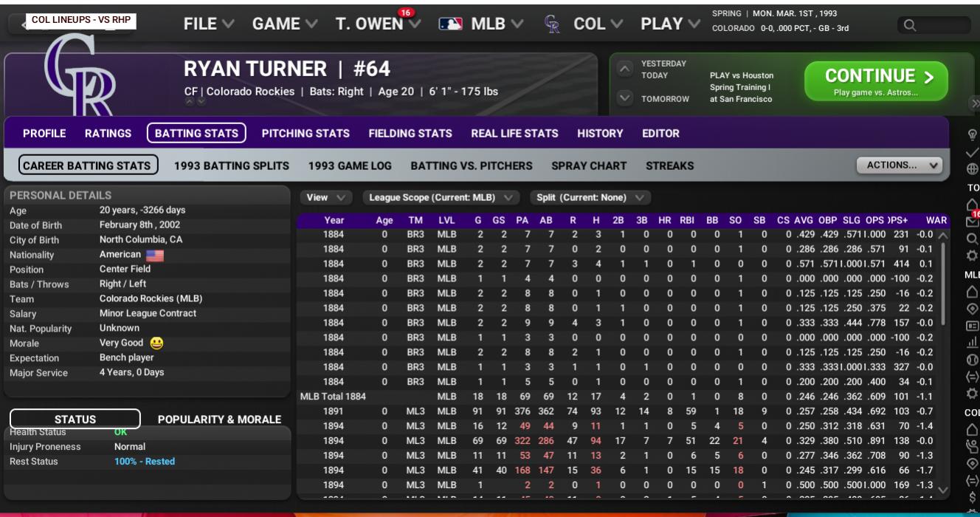Switch to POPULARITY & MORALE panel tab
The width and height of the screenshot is (980, 517).
coord(219,420)
